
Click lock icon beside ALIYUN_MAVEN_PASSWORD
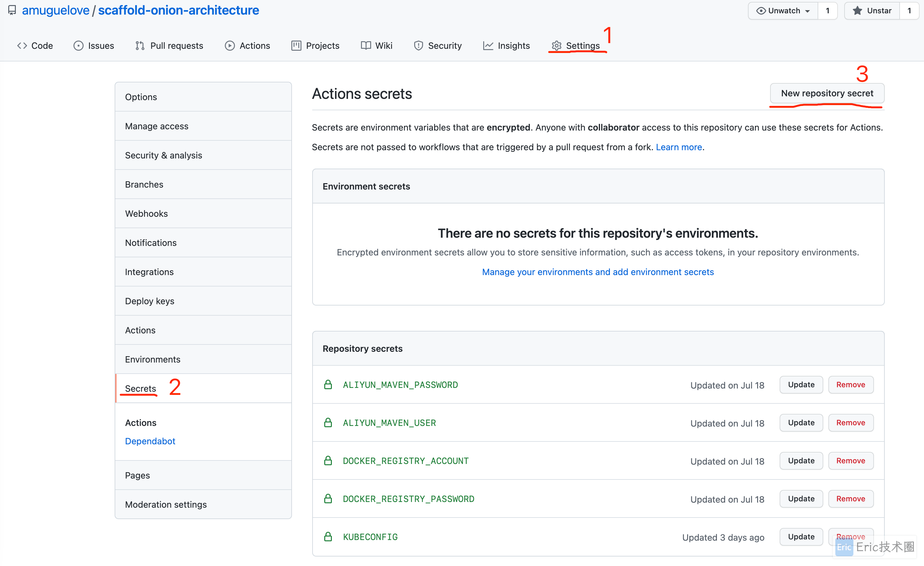pyautogui.click(x=328, y=385)
